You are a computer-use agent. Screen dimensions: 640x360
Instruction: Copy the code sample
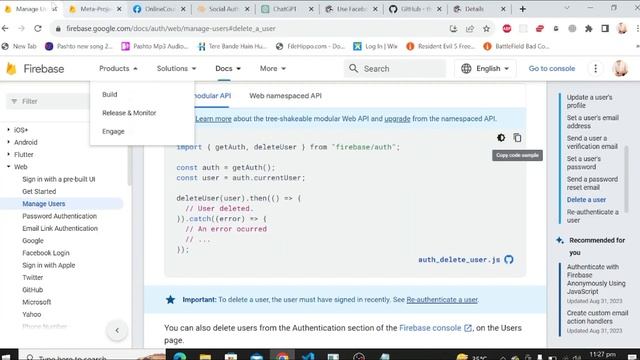pos(517,138)
